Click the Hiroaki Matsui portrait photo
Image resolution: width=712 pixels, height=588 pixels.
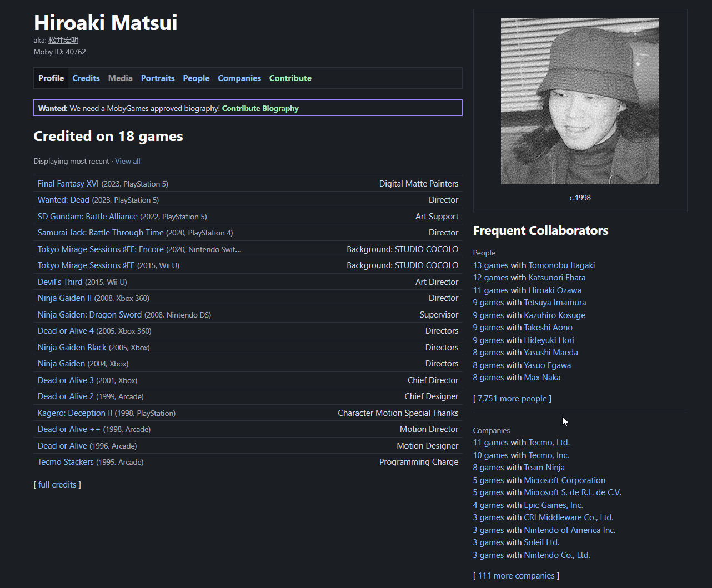pos(580,101)
